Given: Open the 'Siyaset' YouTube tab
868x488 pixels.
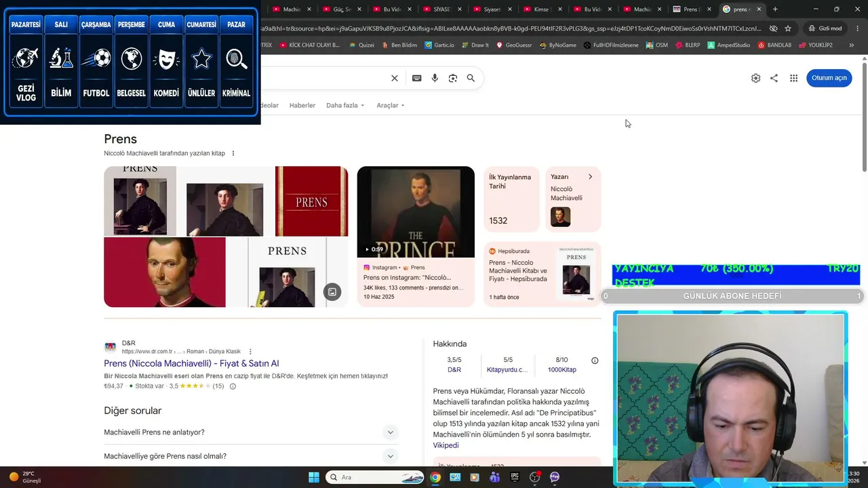Looking at the screenshot, I should [492, 9].
